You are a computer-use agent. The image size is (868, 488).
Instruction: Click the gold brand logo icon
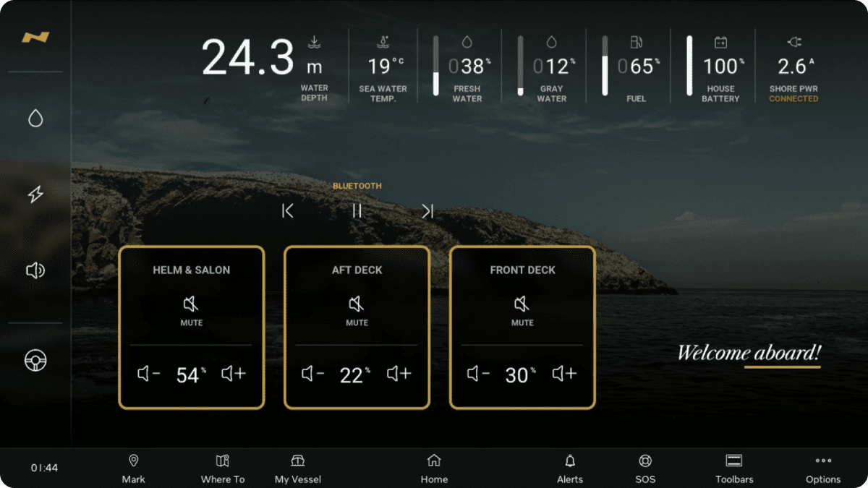point(35,38)
